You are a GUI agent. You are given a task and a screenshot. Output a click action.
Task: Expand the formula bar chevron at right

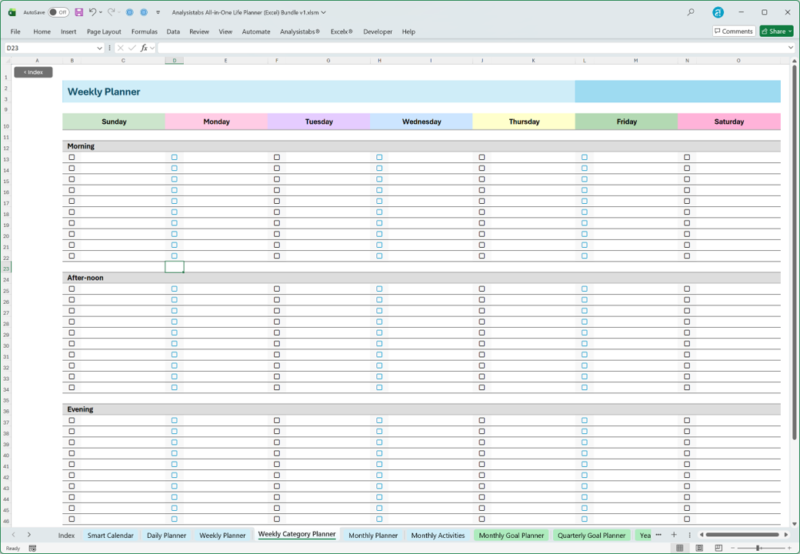(x=791, y=48)
